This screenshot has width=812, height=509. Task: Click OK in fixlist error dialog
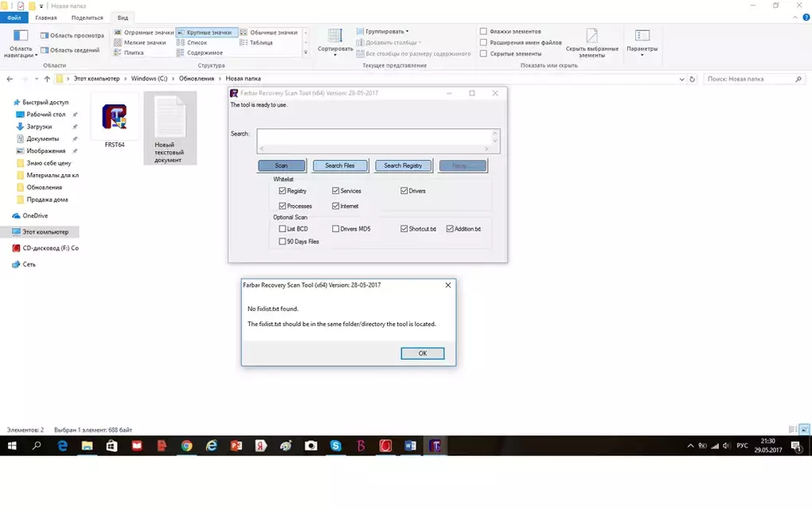click(423, 353)
